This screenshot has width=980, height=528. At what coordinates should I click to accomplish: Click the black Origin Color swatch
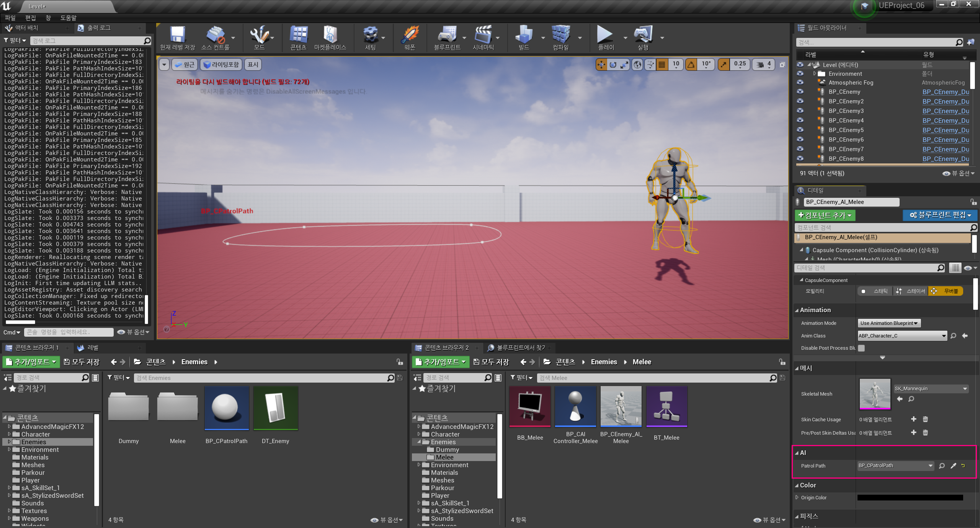910,497
